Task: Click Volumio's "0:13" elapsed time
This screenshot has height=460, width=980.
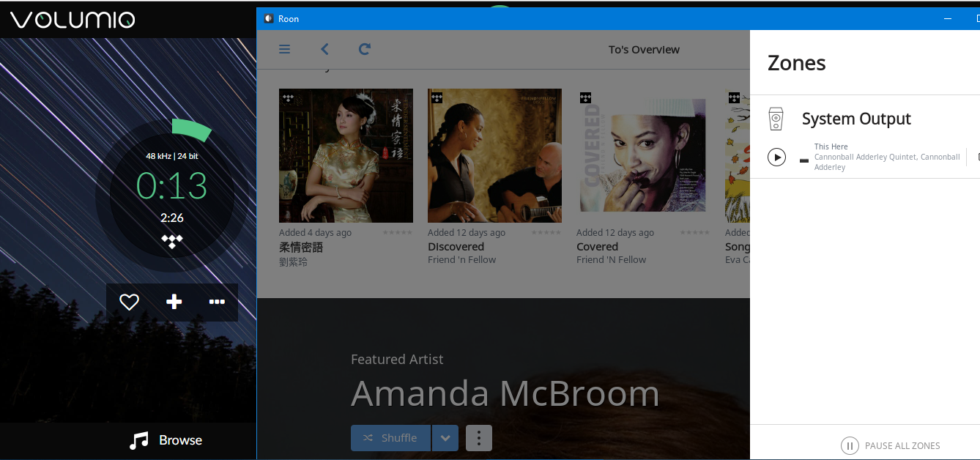Action: 172,186
